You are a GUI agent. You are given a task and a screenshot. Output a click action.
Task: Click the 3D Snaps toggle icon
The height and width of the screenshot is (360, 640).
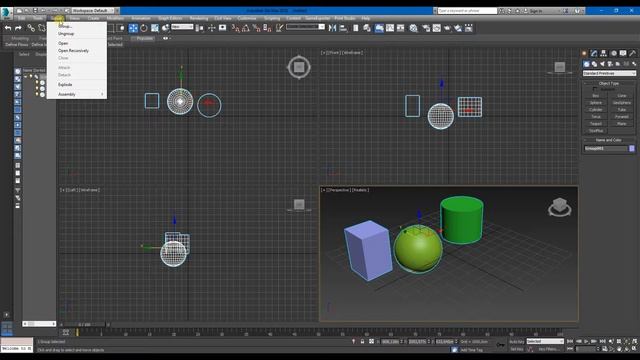[x=235, y=28]
